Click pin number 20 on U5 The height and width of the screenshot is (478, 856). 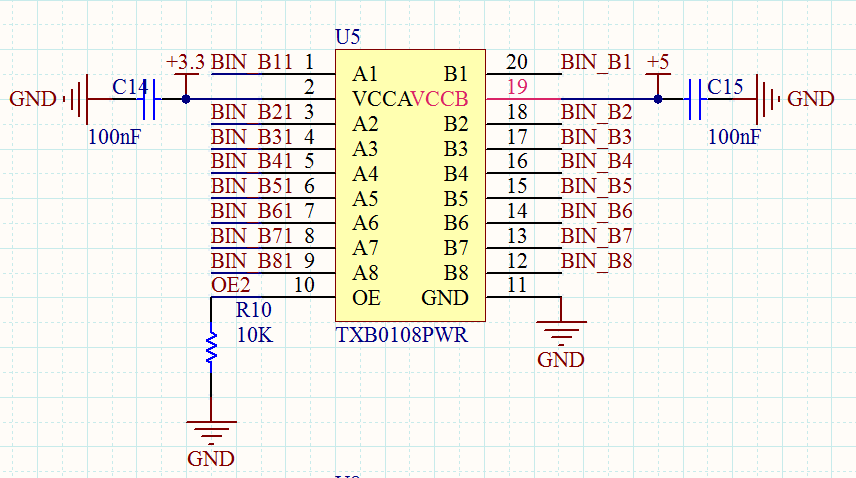click(517, 62)
